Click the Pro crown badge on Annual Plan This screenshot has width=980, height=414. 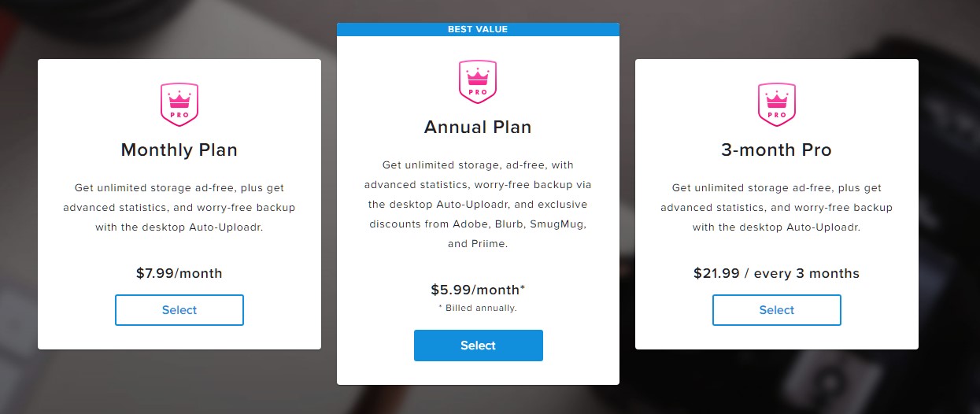(x=478, y=81)
